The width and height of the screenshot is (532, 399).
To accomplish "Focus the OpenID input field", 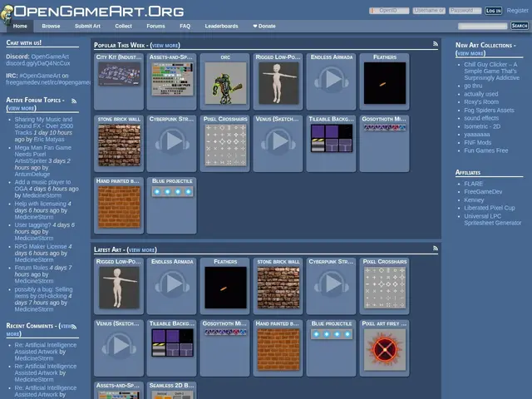I will point(389,11).
